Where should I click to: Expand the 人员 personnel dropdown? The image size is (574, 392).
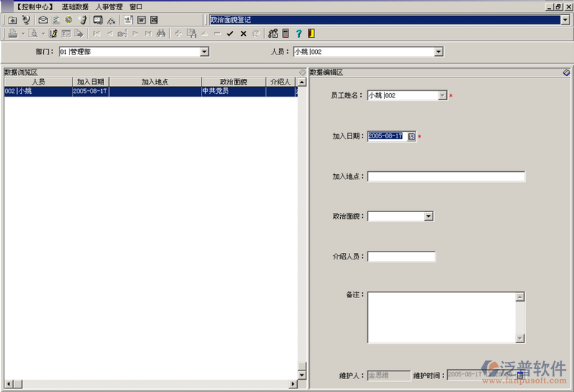(438, 52)
